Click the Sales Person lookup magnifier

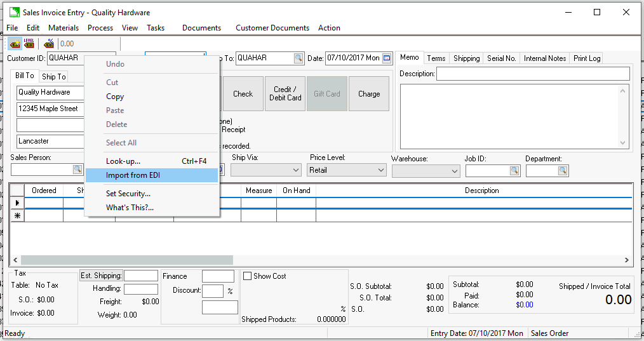click(77, 170)
